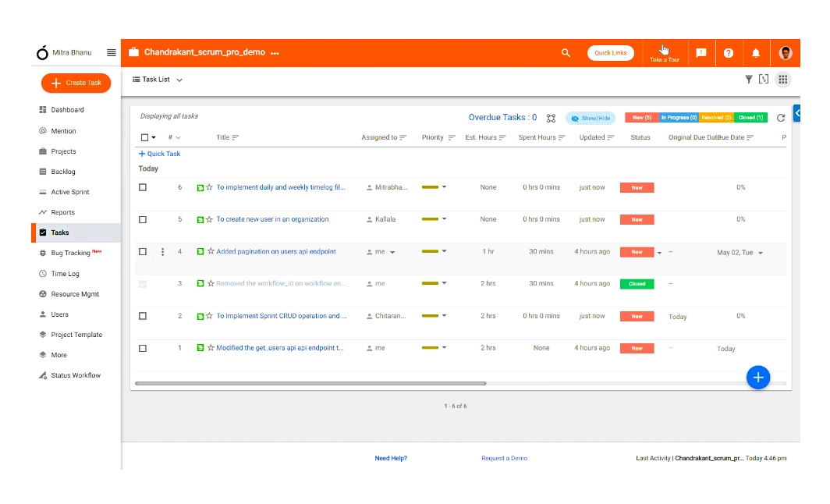Viewport: 830px width, 504px height.
Task: Tick the checkbox for task number 6
Action: click(143, 187)
